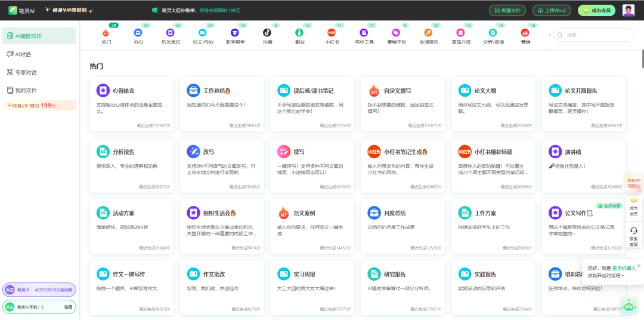Click the 自定义撰写 flame HT icon
644x320 pixels.
pos(374,91)
